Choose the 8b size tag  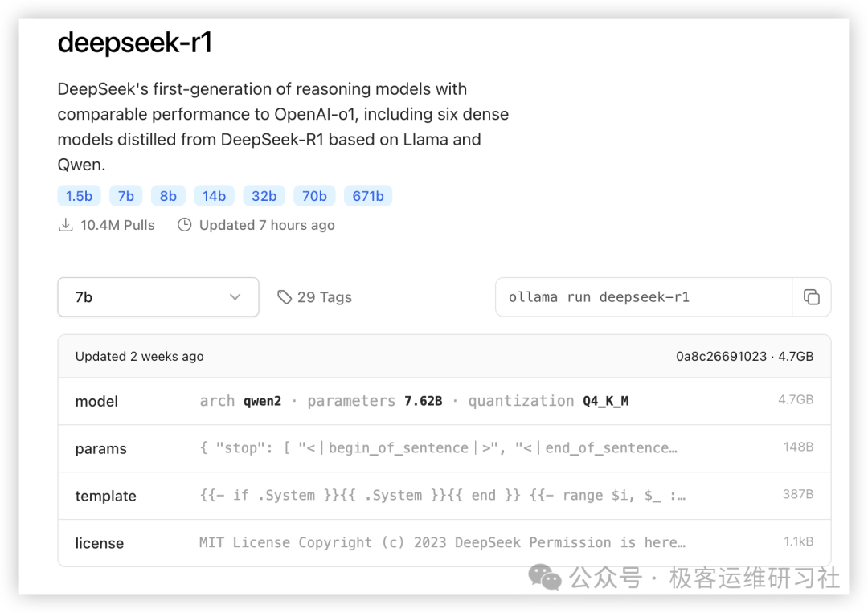[x=168, y=196]
